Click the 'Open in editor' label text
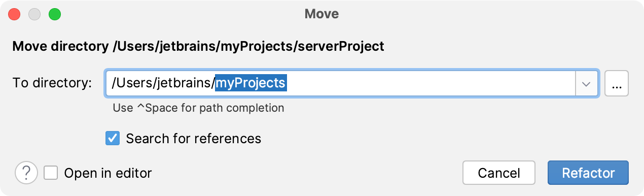 click(x=108, y=173)
